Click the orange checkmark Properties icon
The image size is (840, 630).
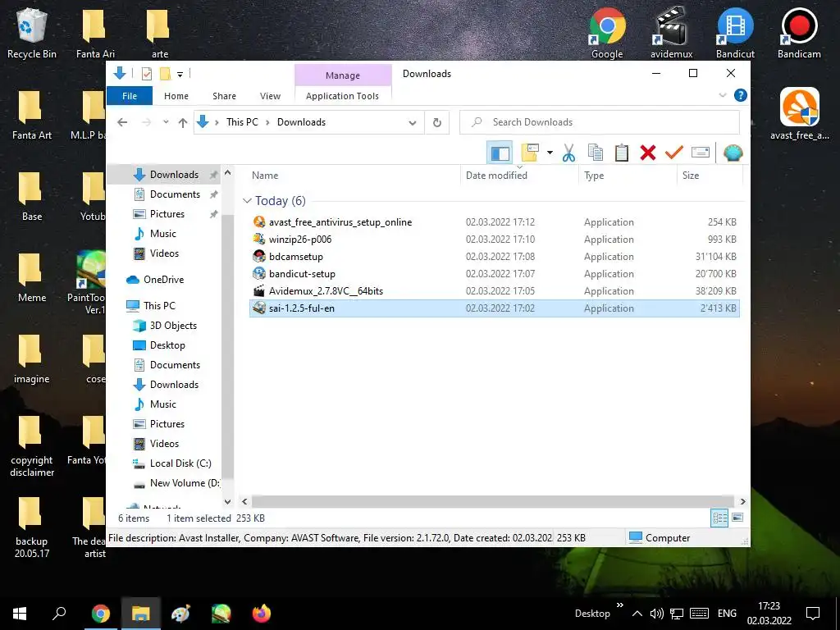click(674, 153)
